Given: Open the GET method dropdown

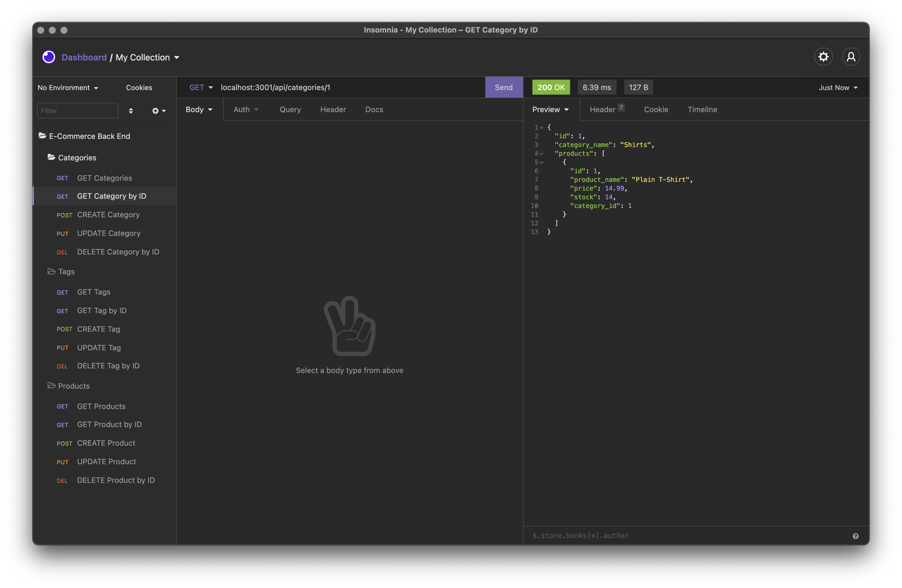Looking at the screenshot, I should click(x=201, y=87).
